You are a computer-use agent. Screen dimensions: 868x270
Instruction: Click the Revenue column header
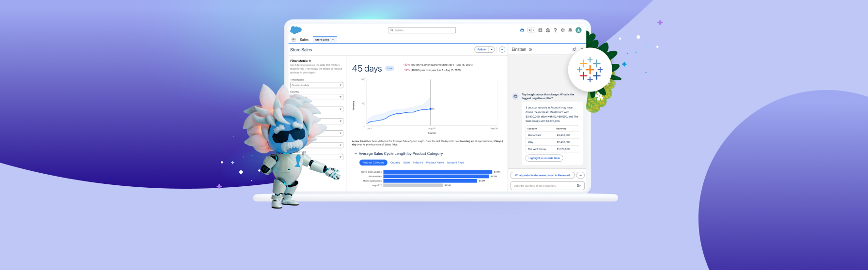pos(561,129)
